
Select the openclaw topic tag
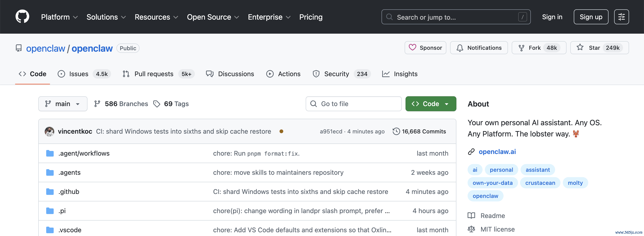point(486,196)
